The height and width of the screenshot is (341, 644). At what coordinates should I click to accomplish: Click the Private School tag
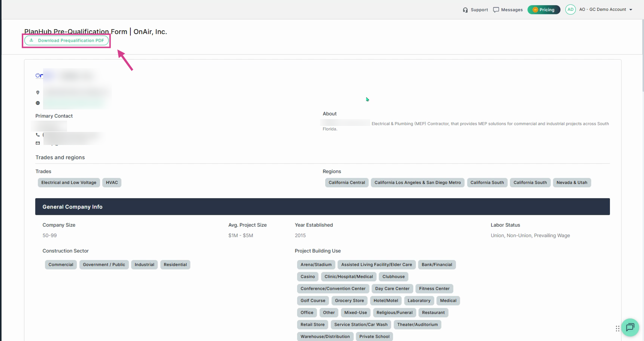coord(374,337)
